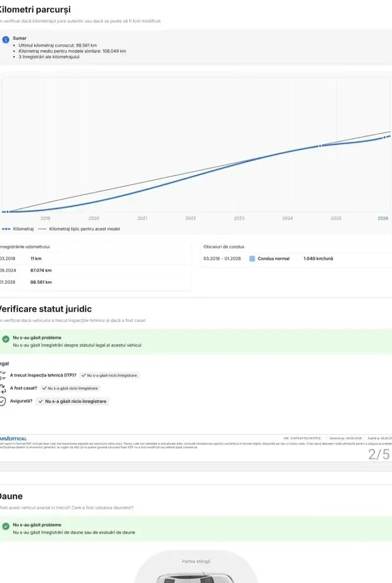This screenshot has width=392, height=583.
Task: Click the 'A fost casat?' no-records badge
Action: [70, 388]
